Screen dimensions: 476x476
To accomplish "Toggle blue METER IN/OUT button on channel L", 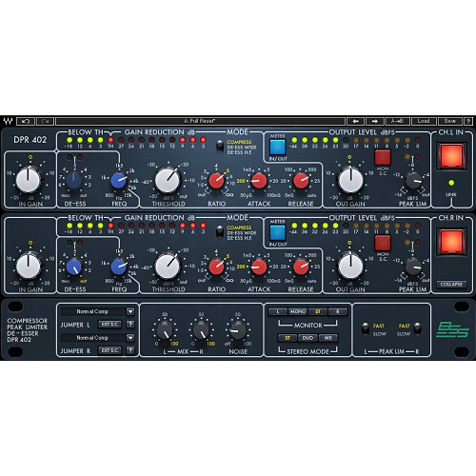I will 278,148.
